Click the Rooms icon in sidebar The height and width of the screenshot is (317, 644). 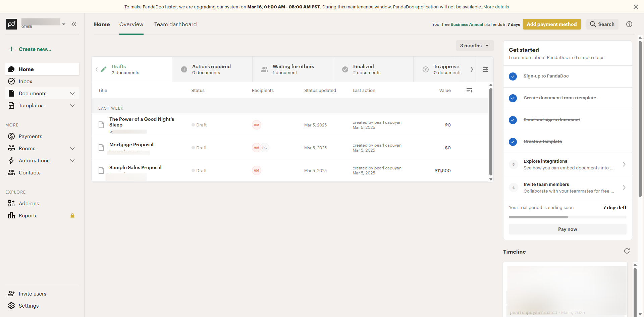[11, 148]
